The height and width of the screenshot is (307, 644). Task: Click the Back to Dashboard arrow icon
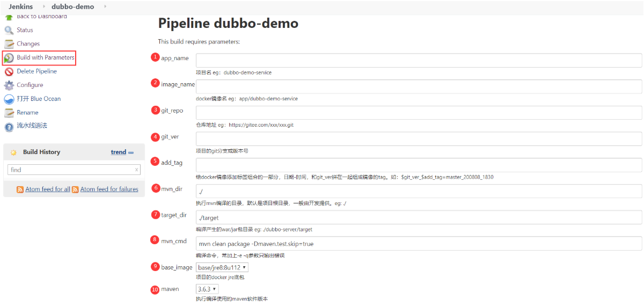(9, 17)
